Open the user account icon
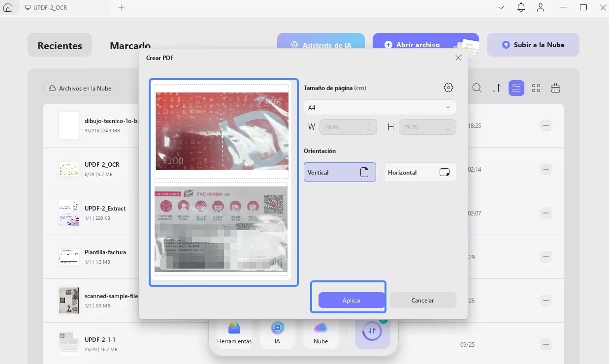 [541, 7]
